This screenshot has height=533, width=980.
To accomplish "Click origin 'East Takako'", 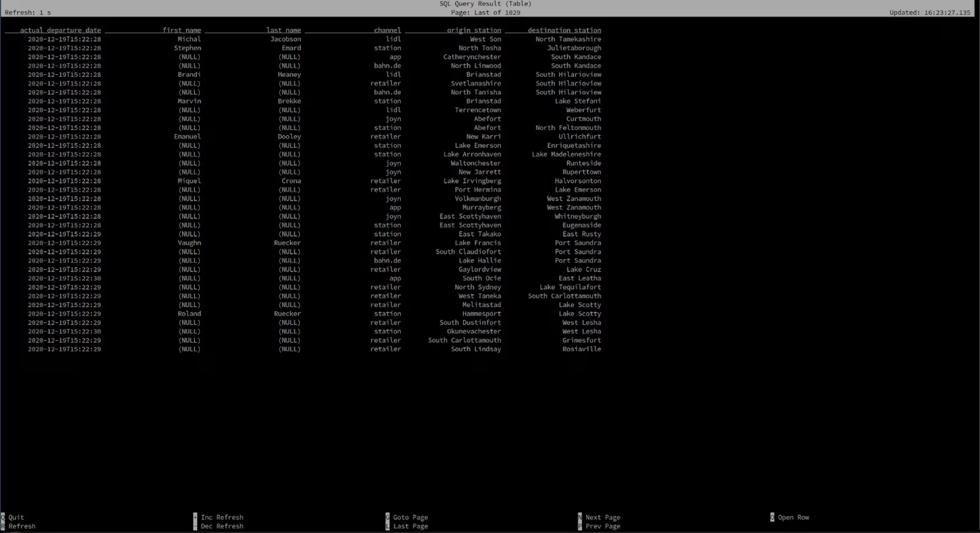I will [x=479, y=234].
